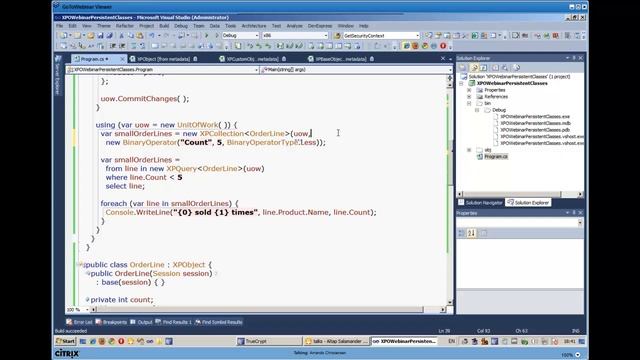Click New Project icon in main toolbar

[x=64, y=36]
